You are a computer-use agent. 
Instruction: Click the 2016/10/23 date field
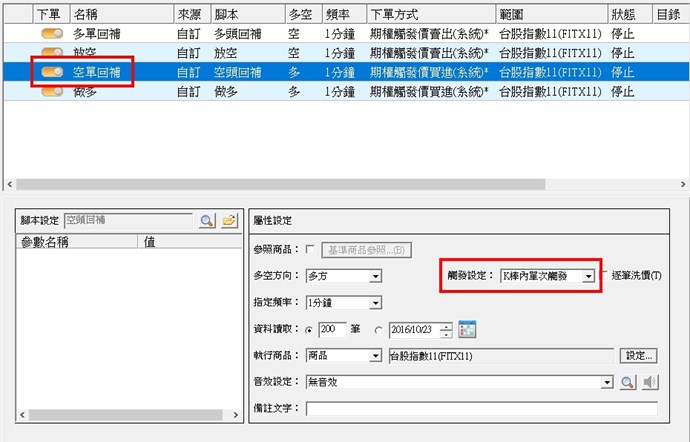point(415,330)
